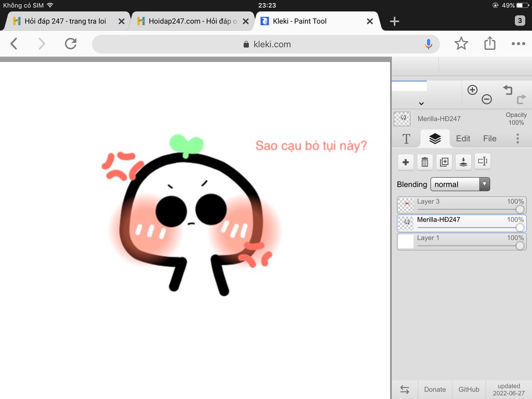Undo the last drawing action
Image resolution: width=532 pixels, height=399 pixels.
point(508,90)
